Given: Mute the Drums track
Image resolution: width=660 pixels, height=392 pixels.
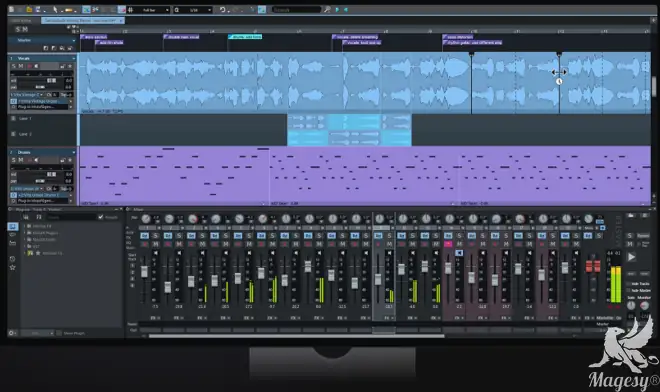Looking at the screenshot, I should coord(21,160).
